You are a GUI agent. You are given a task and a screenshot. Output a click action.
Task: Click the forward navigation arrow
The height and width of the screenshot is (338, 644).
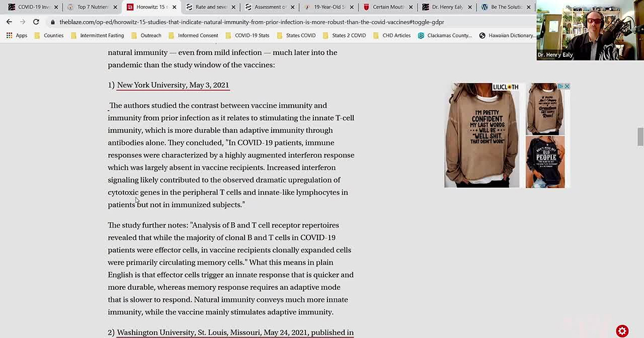click(x=22, y=22)
